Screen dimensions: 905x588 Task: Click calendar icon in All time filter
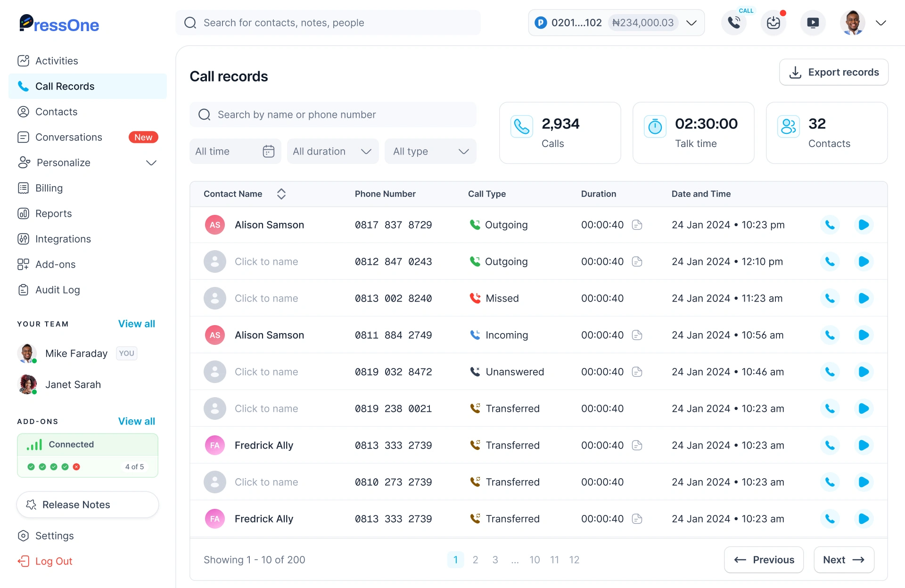(x=269, y=151)
